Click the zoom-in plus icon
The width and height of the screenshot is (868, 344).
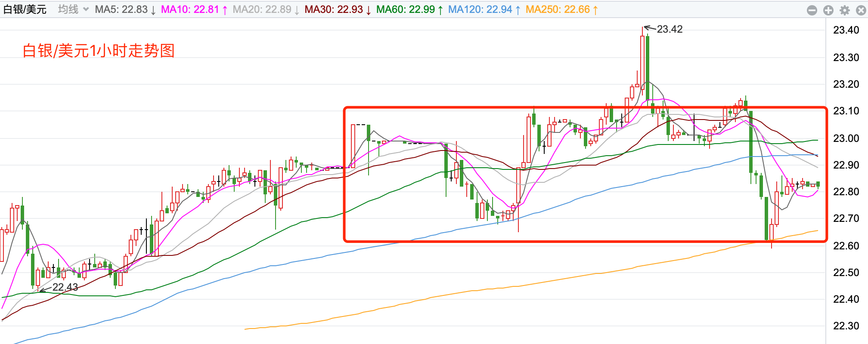pyautogui.click(x=828, y=10)
